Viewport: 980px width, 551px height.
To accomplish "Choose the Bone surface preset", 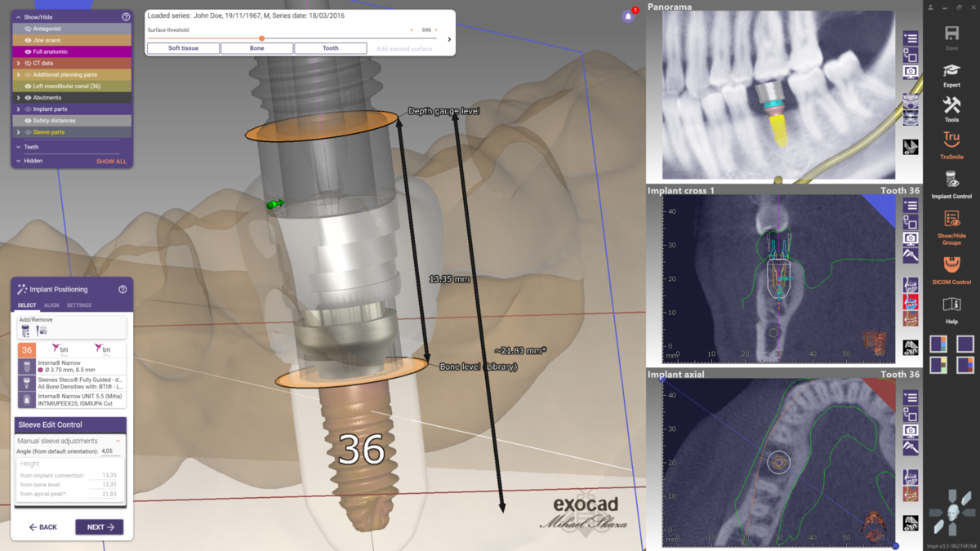I will point(256,48).
